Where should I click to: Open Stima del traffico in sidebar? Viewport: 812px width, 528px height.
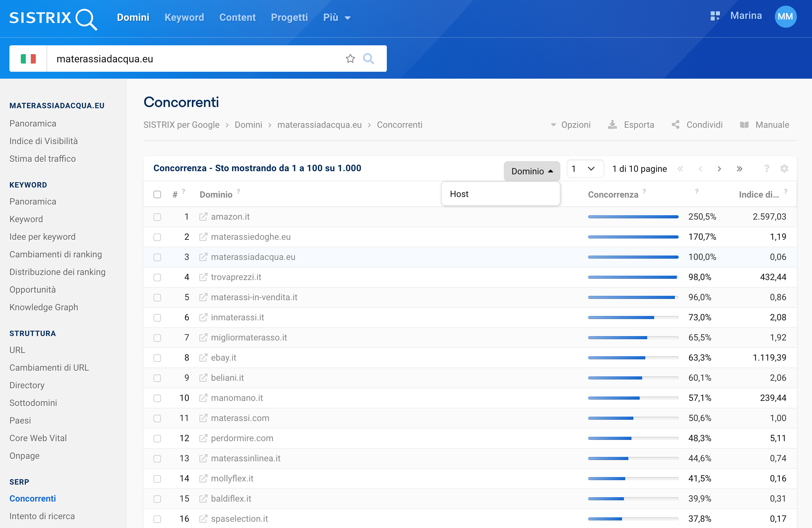pos(43,159)
